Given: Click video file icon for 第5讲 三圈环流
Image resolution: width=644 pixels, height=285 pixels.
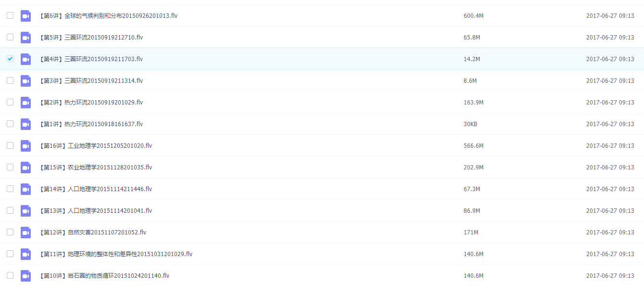Looking at the screenshot, I should click(25, 38).
